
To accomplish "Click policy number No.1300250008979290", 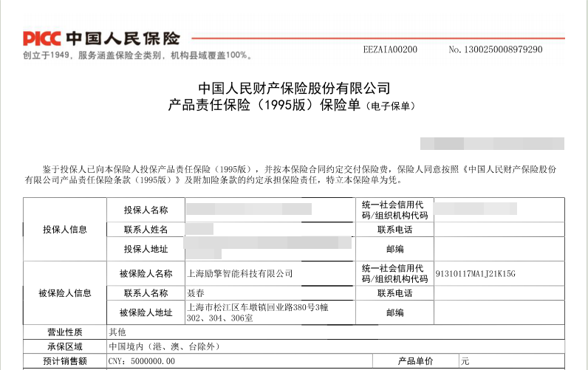I will [495, 49].
